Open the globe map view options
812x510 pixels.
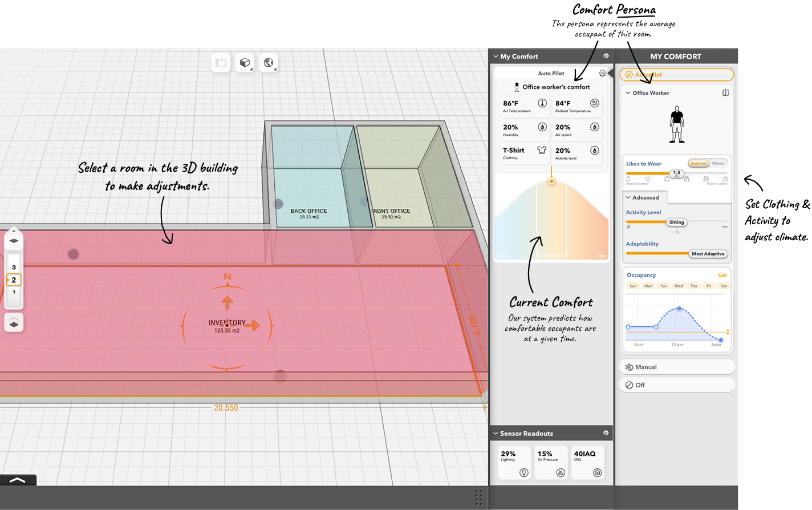tap(269, 63)
